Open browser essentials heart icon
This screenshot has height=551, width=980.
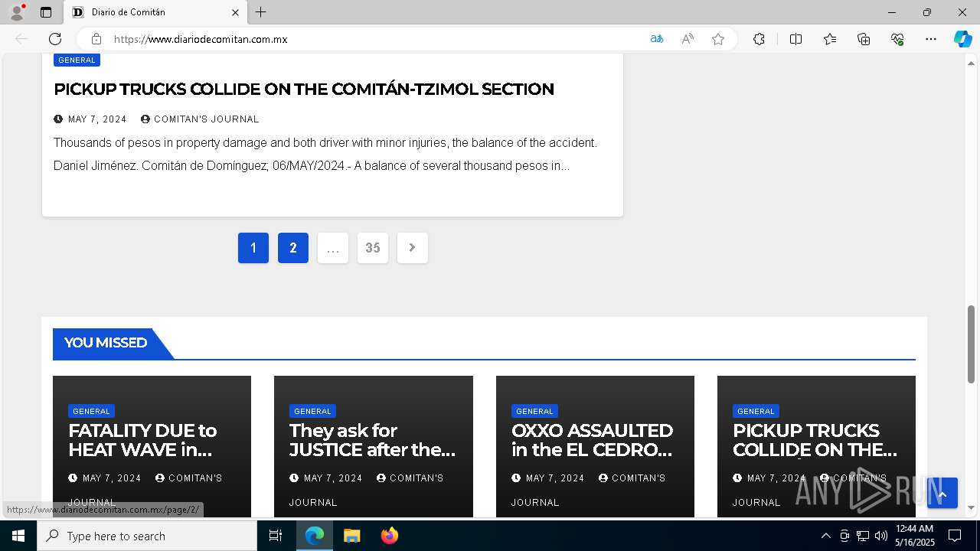[897, 39]
